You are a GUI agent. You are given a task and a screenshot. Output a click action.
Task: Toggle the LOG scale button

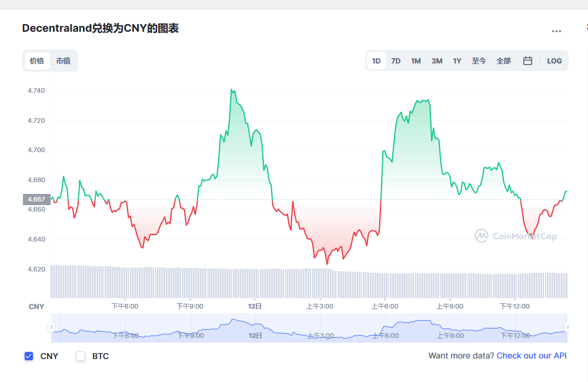pos(554,61)
